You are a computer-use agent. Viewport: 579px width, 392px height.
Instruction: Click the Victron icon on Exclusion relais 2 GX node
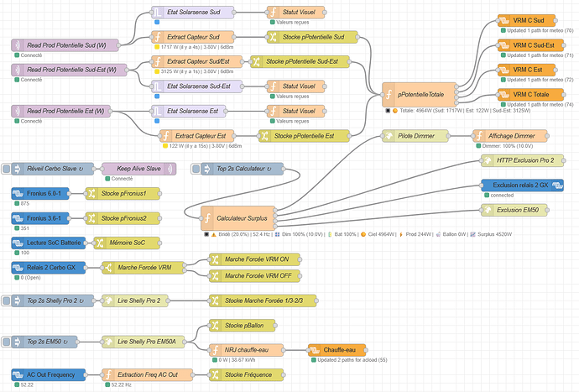557,186
